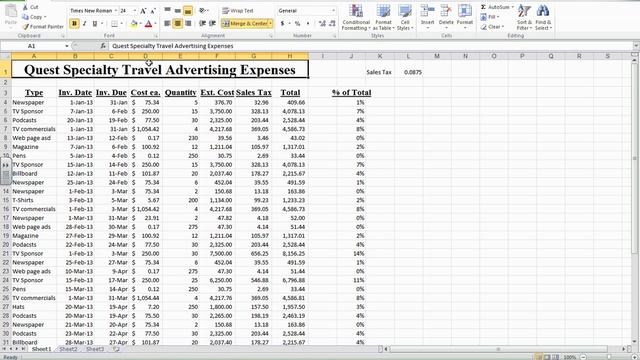Open the font name dropdown Times New Roman

pyautogui.click(x=116, y=11)
